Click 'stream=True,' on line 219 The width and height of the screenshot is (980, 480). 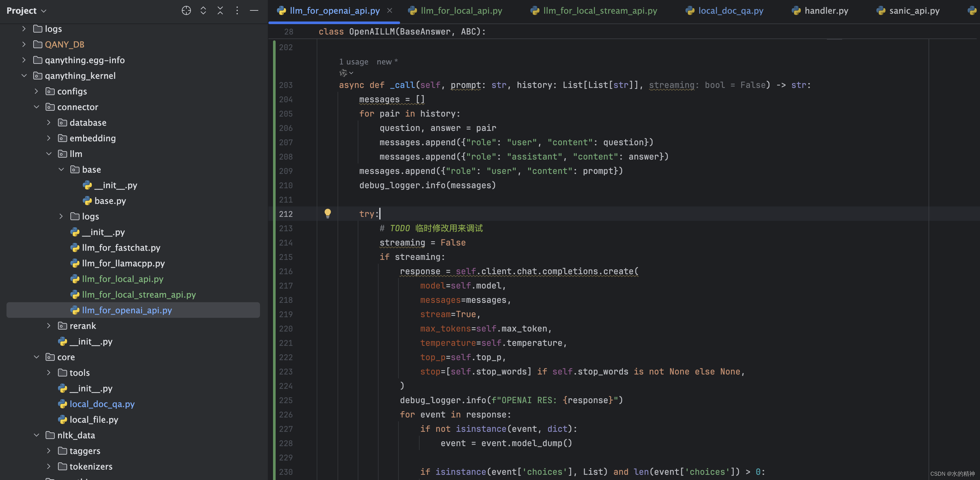point(451,314)
